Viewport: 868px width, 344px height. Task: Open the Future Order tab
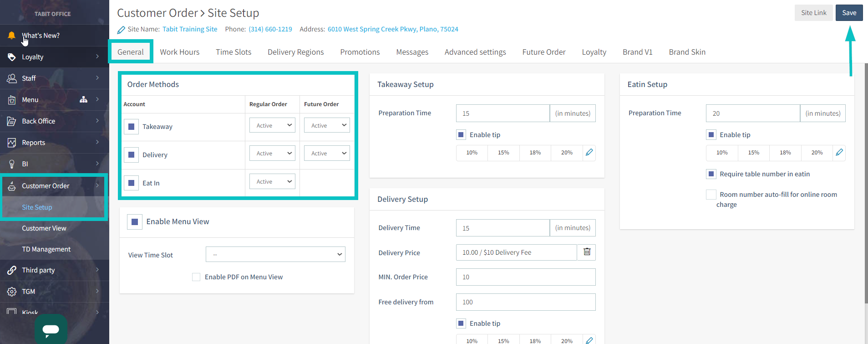coord(544,52)
